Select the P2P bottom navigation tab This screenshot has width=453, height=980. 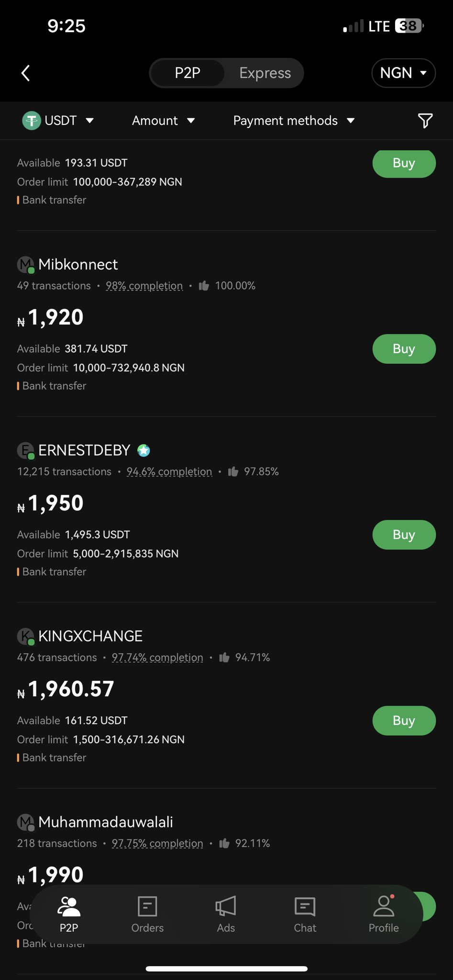69,914
